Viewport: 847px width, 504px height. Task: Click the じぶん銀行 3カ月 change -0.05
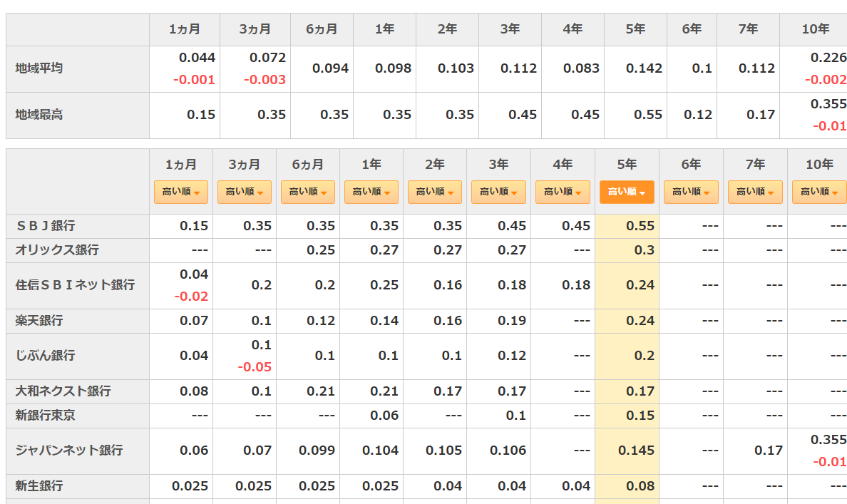tap(255, 367)
